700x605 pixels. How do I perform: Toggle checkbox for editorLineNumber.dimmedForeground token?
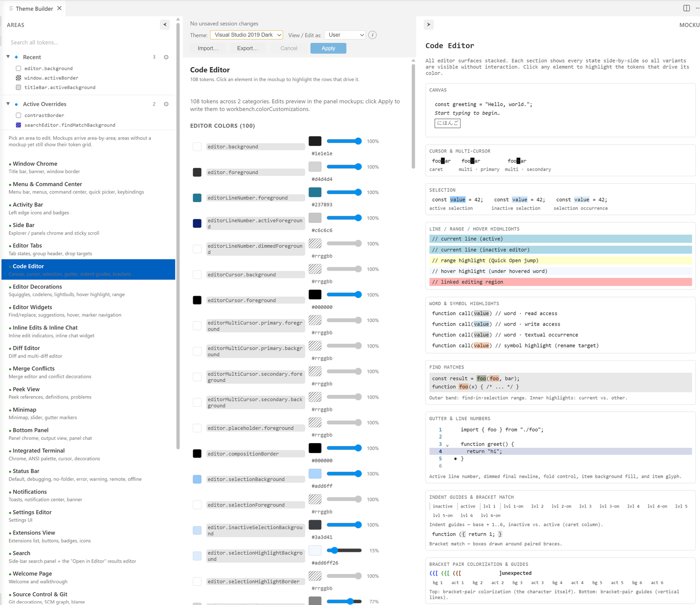point(197,249)
